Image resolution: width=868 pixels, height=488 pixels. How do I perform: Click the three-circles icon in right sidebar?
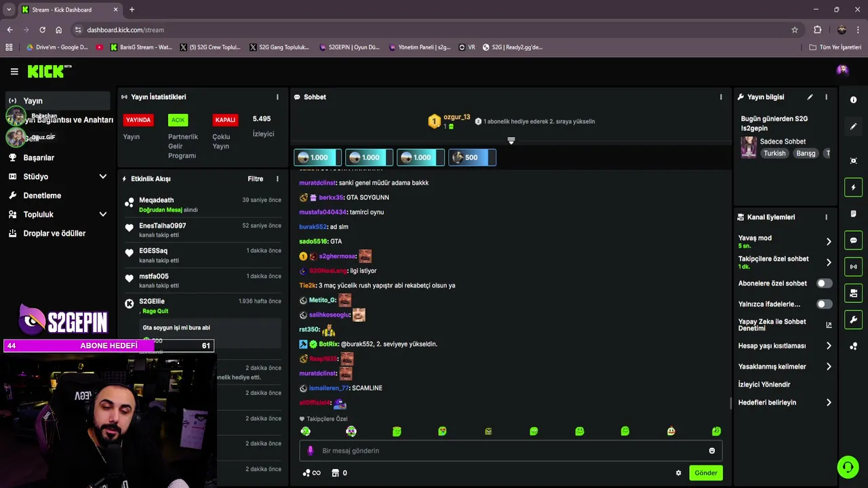(853, 346)
